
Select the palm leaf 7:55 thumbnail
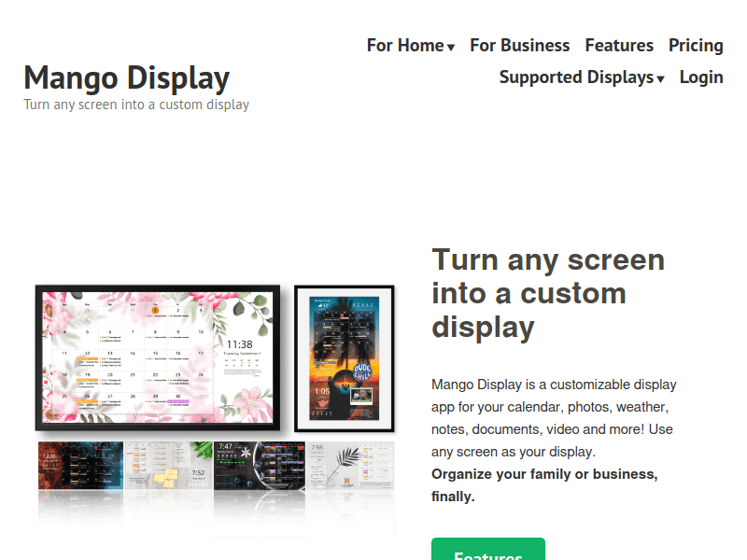350,465
